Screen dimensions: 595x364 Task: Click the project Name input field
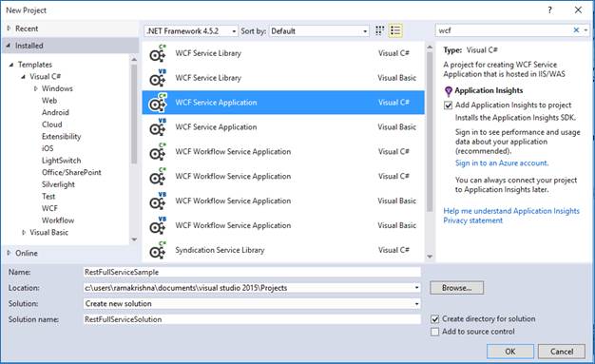click(252, 272)
